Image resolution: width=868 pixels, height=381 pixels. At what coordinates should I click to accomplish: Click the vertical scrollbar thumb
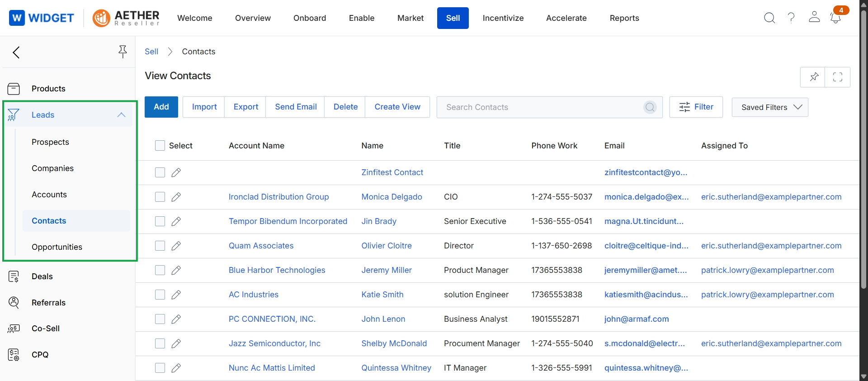[x=863, y=149]
